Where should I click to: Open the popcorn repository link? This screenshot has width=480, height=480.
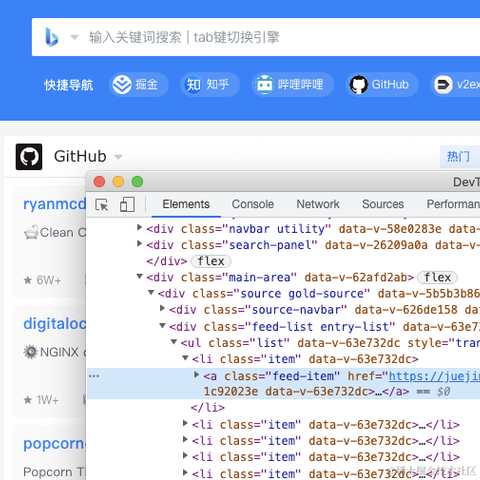coord(55,444)
